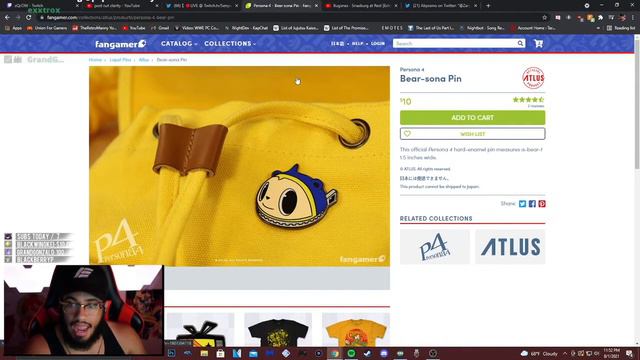The image size is (640, 360).
Task: Open the shopping cart icon
Action: point(538,43)
